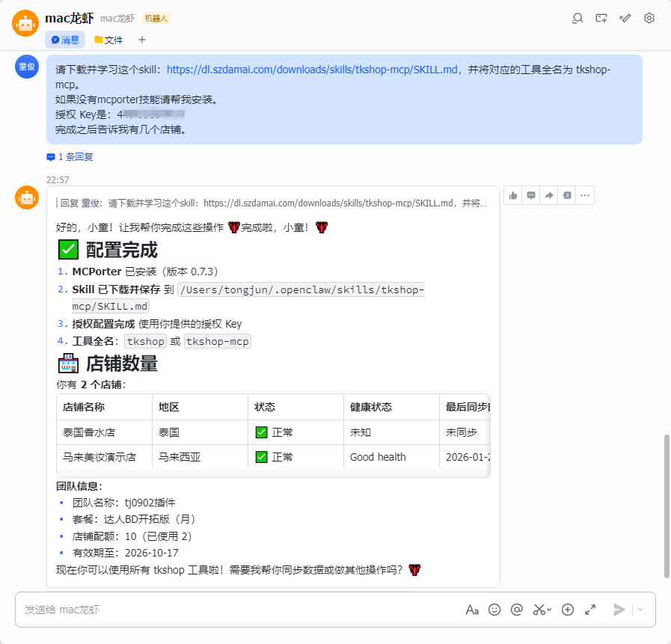671x644 pixels.
Task: Select the 消息 tab
Action: point(65,40)
